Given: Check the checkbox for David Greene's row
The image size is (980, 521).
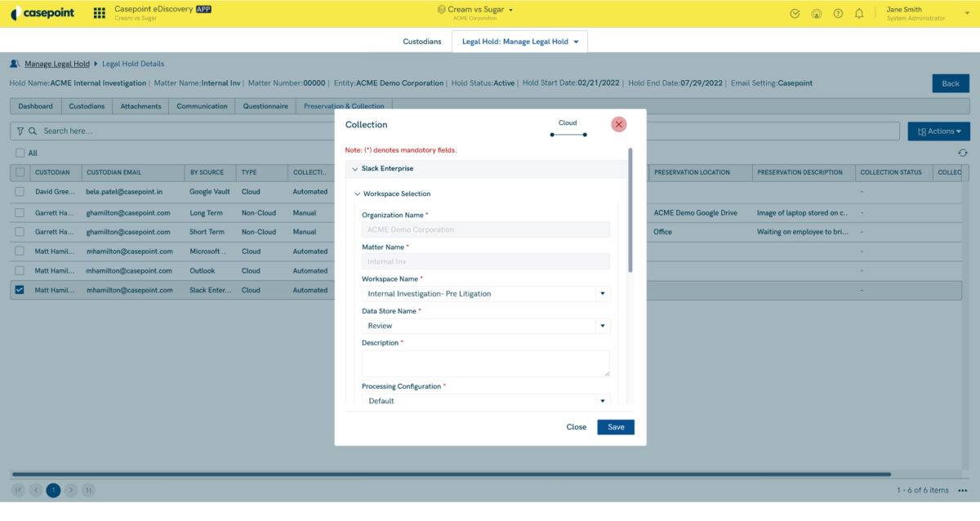Looking at the screenshot, I should (x=18, y=191).
